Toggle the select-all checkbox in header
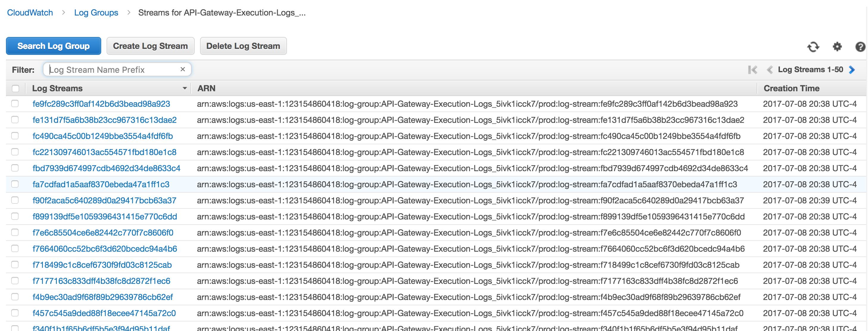 pos(15,88)
